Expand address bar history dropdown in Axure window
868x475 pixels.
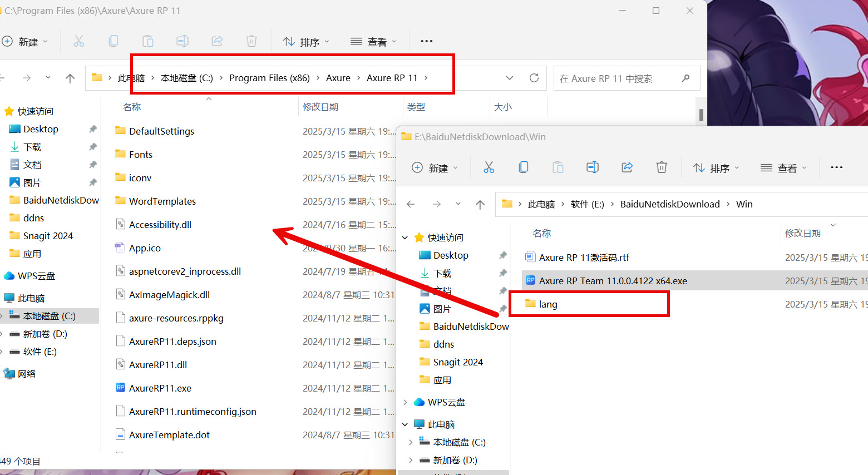click(510, 78)
